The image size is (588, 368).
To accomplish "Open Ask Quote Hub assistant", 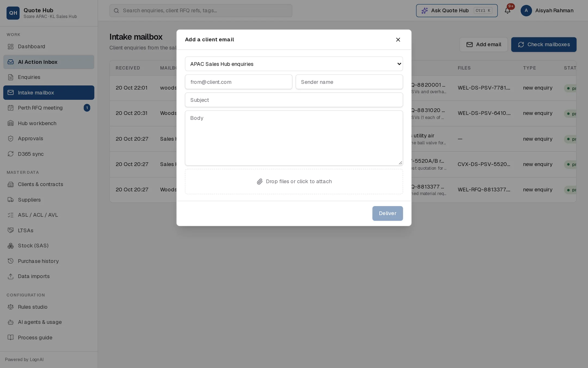I will click(457, 11).
